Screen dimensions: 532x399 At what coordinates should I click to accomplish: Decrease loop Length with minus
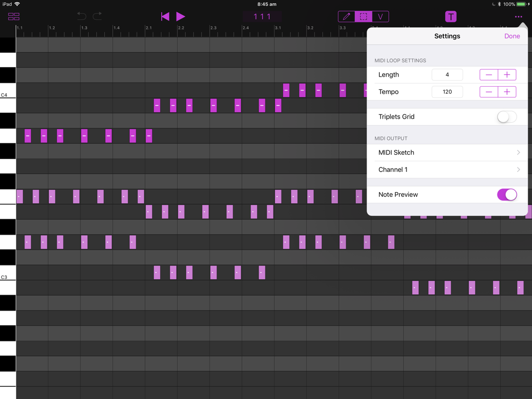coord(488,74)
